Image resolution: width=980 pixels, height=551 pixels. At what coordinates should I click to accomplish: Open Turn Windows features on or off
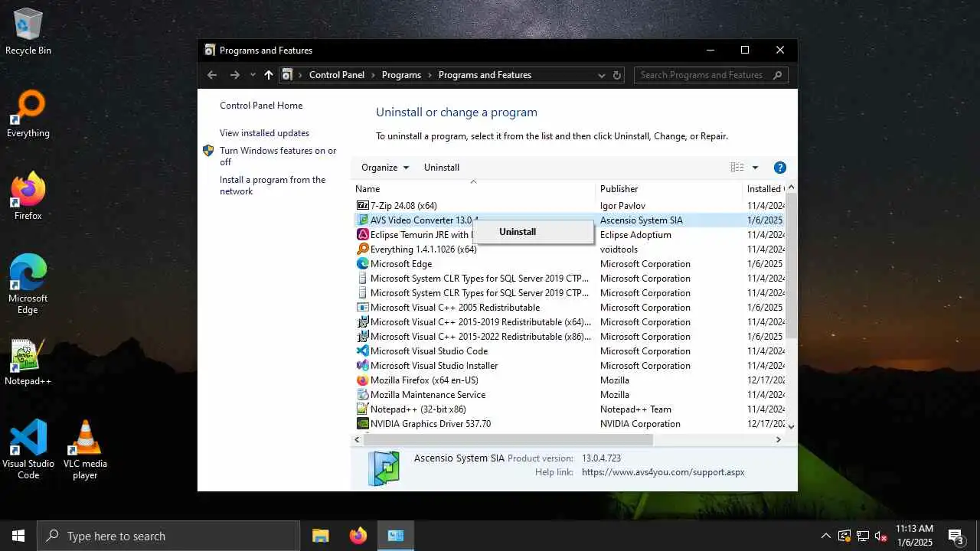point(278,156)
